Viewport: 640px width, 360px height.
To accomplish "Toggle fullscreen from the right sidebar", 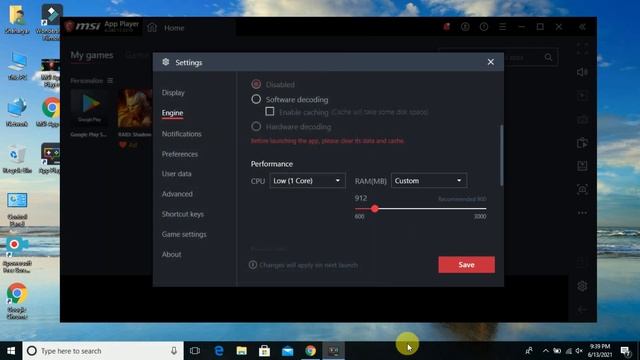I will coord(582,49).
